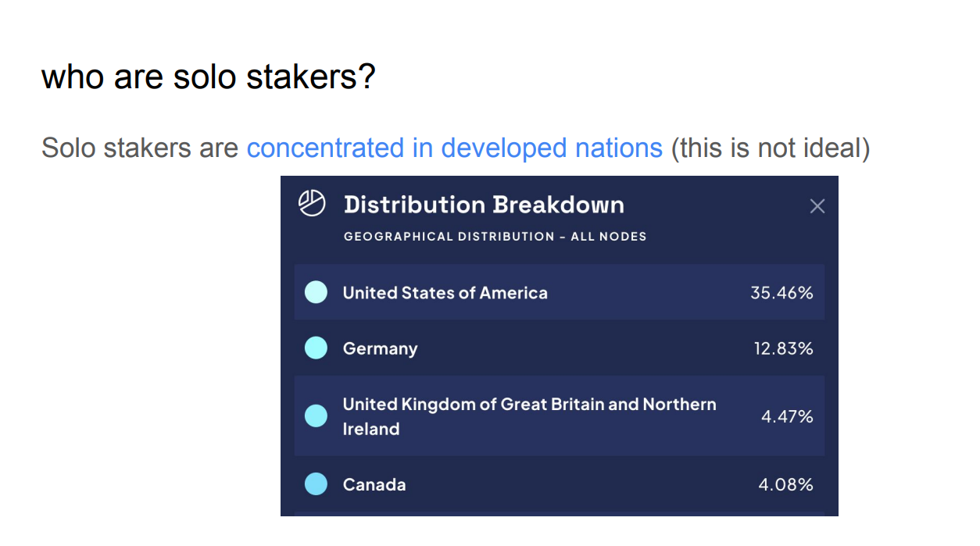The width and height of the screenshot is (980, 546).
Task: Close the Distribution Breakdown panel
Action: [817, 206]
